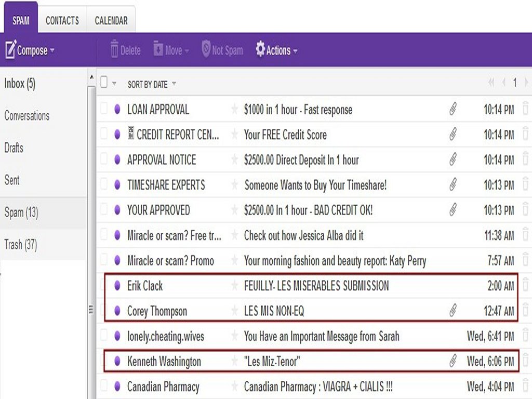
Task: Click the Compose pencil icon
Action: click(10, 50)
